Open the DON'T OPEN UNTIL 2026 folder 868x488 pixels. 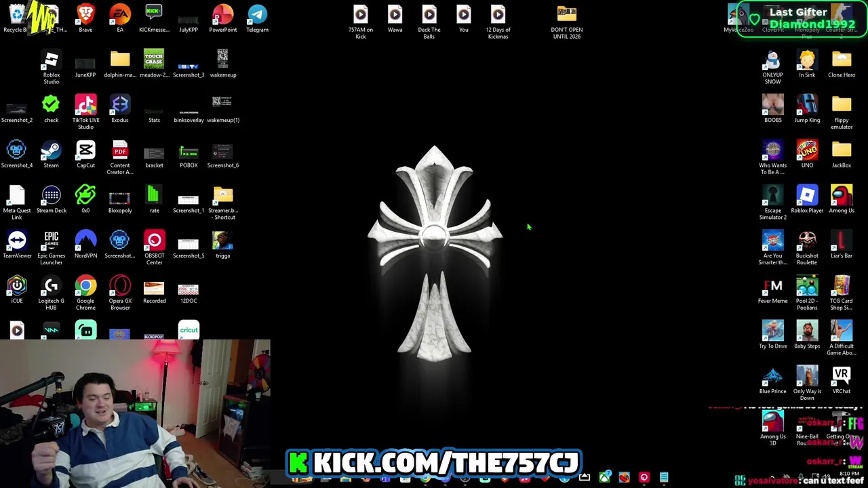[x=567, y=22]
